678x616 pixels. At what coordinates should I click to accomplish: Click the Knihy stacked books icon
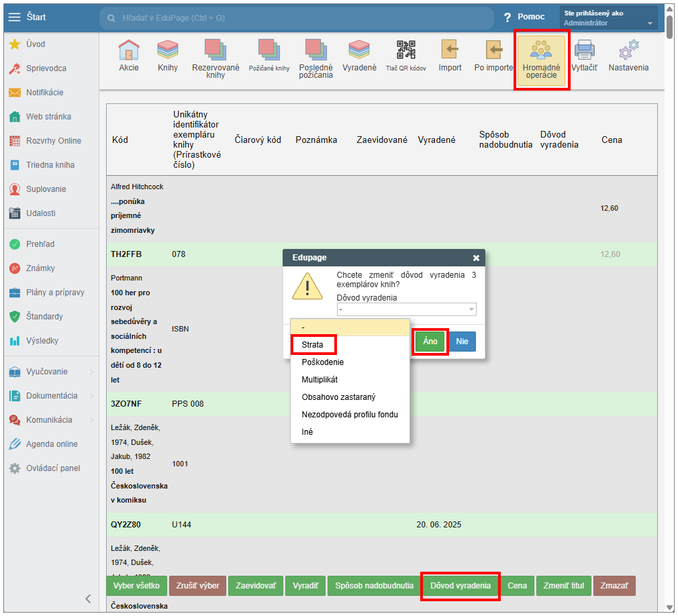[x=167, y=50]
